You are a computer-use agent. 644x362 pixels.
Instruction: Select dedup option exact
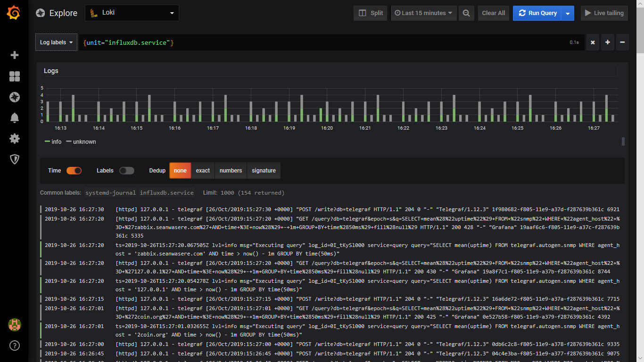[x=203, y=171]
